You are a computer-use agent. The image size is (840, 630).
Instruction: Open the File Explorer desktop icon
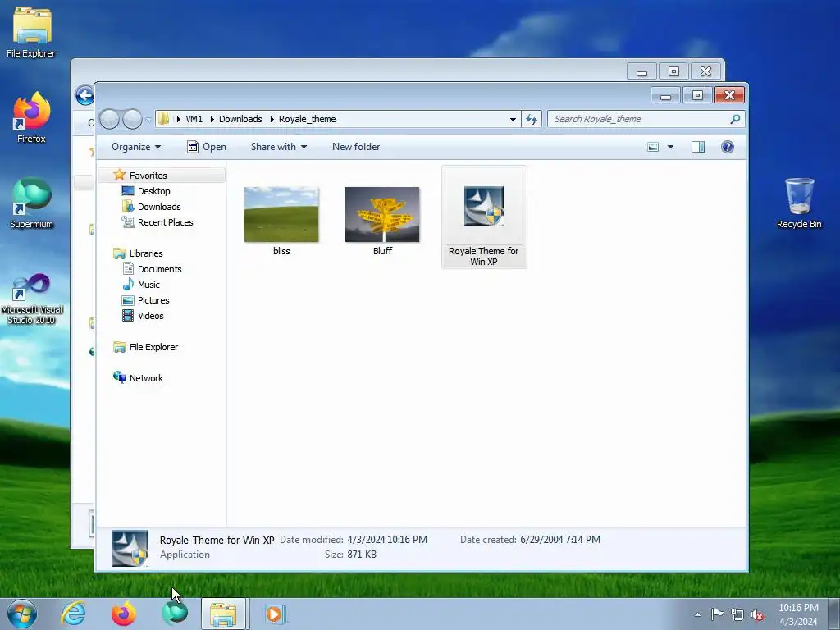pos(31,32)
